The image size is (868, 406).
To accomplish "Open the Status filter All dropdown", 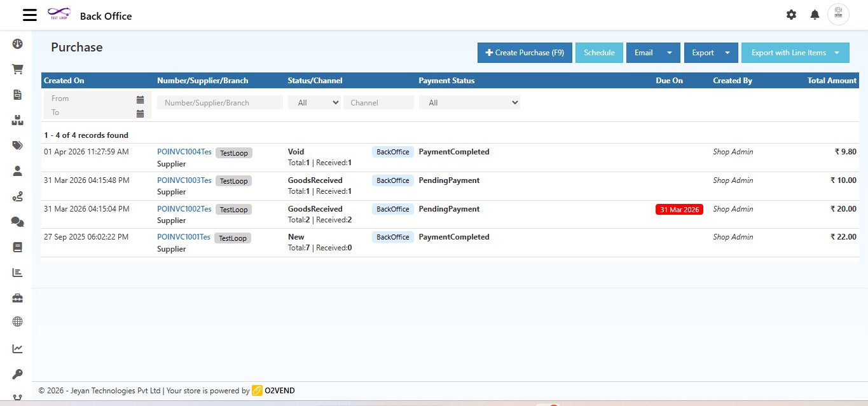I will click(x=314, y=102).
